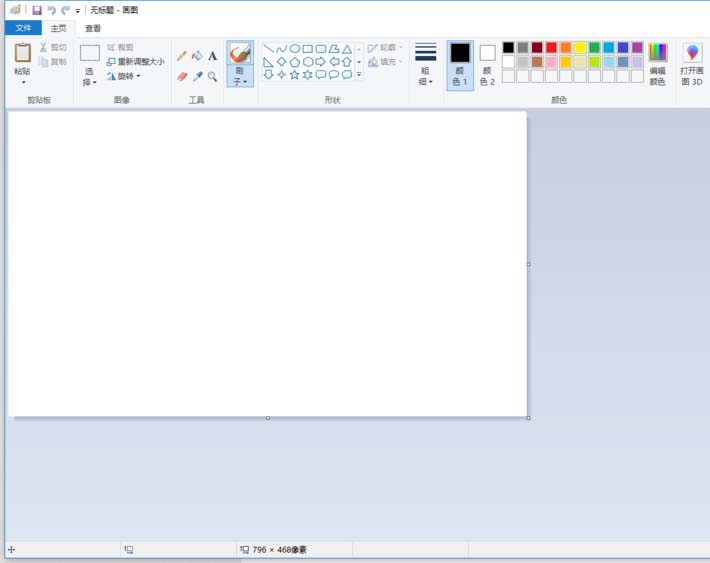The width and height of the screenshot is (710, 563).
Task: Select Color 1 (颜色 1) box
Action: (460, 65)
